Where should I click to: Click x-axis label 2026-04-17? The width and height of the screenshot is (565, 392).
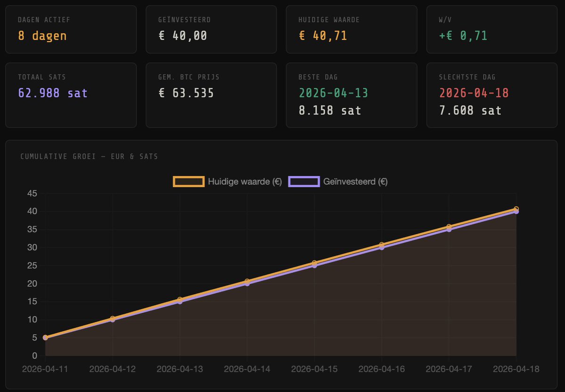click(x=449, y=369)
